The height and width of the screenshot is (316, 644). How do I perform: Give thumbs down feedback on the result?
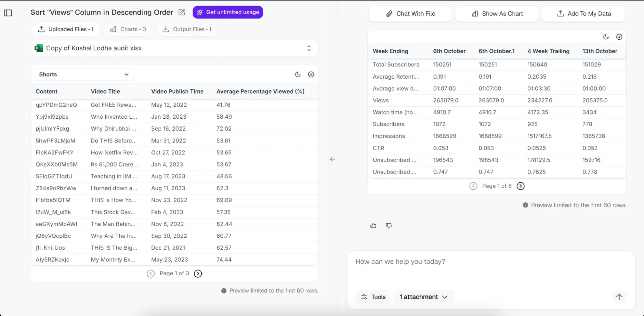pyautogui.click(x=388, y=225)
